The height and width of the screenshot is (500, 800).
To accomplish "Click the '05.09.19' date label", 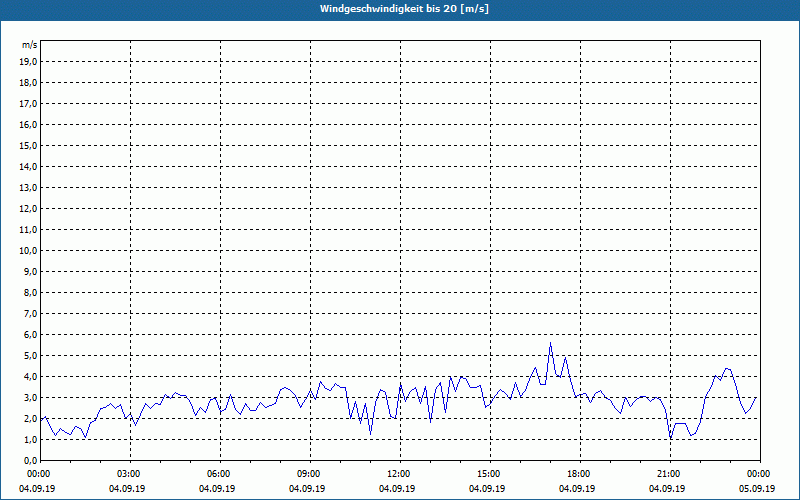I will coord(757,489).
